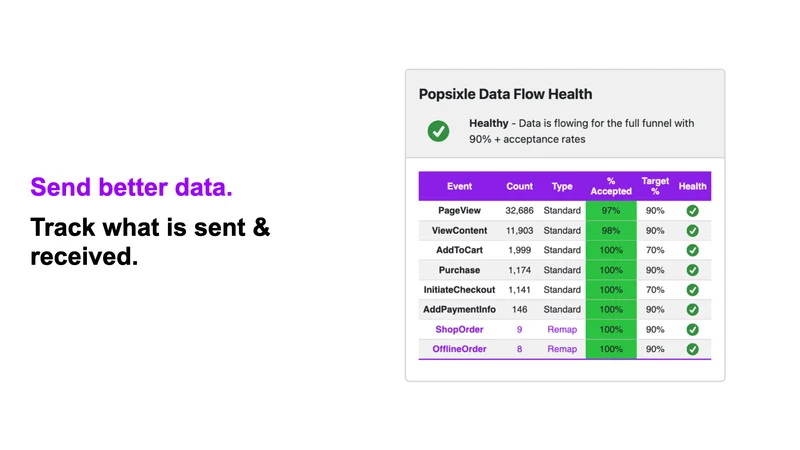The height and width of the screenshot is (450, 800).
Task: Click the AddPaymentInfo row health checkmark
Action: coord(692,310)
